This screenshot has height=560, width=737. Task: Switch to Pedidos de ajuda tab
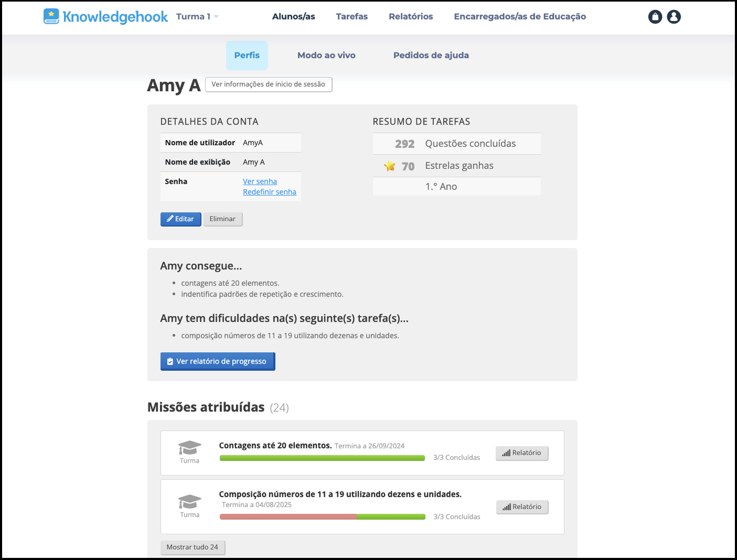431,56
